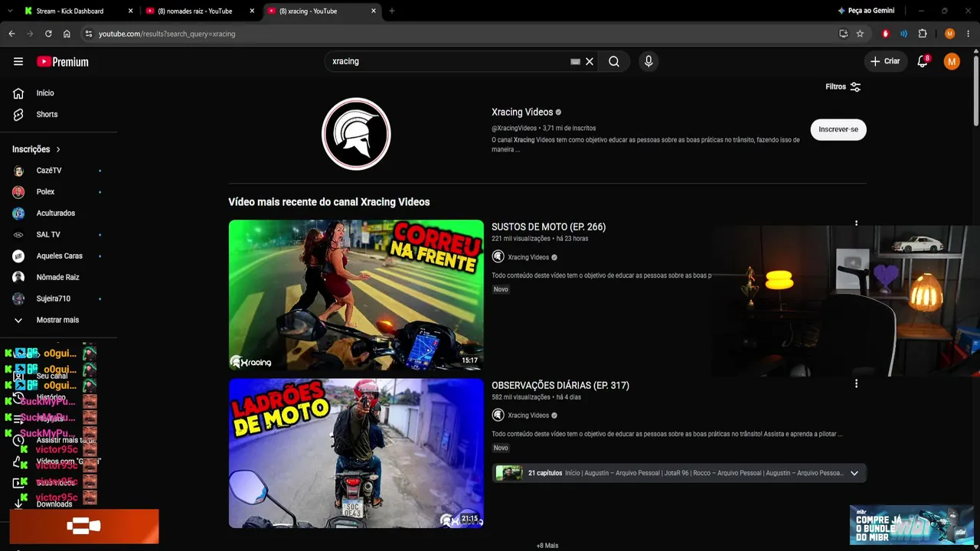Open the red hand extension icon

[x=886, y=34]
